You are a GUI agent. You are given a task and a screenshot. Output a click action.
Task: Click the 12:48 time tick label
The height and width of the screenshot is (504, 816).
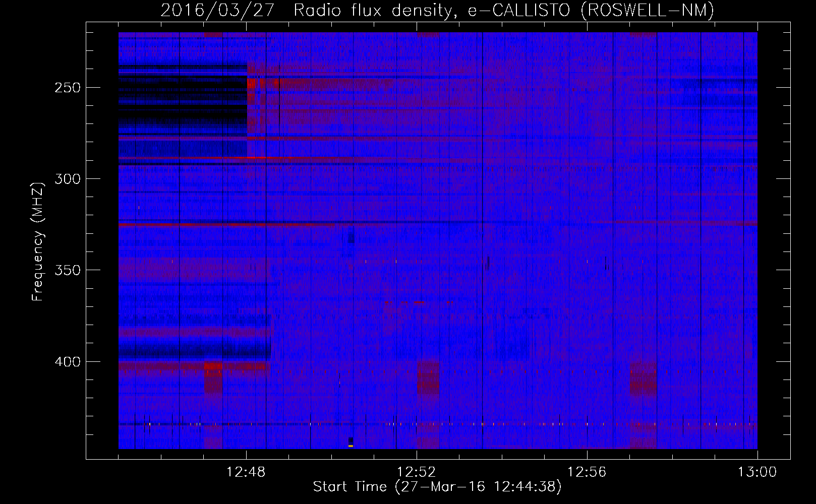click(x=246, y=472)
